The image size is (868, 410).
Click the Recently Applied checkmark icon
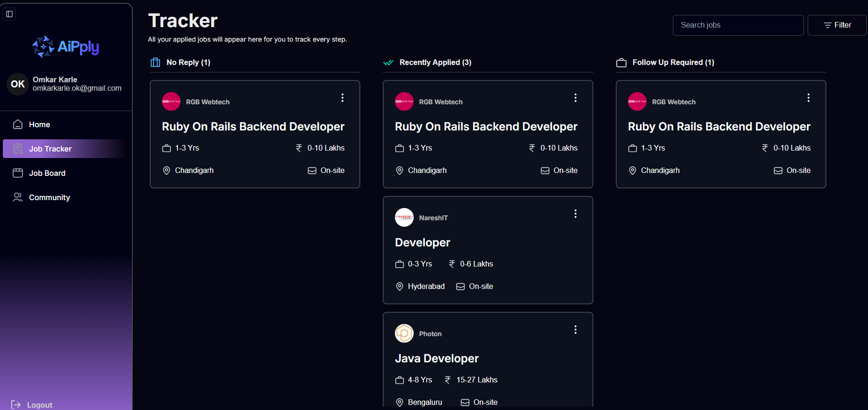click(x=388, y=63)
